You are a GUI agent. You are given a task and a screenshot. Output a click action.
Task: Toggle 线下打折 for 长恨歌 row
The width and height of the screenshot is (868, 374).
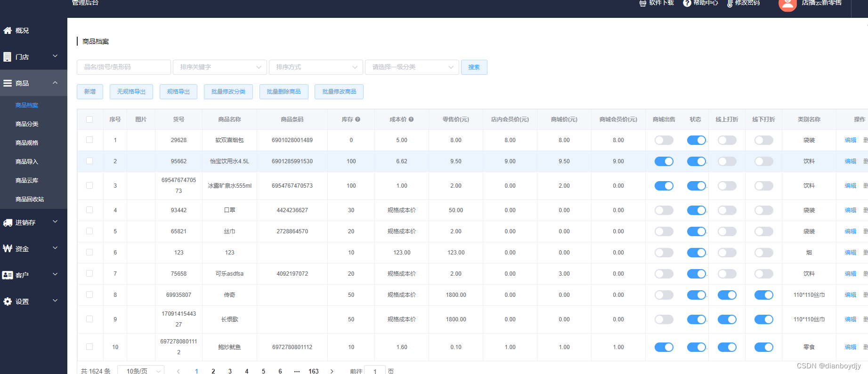click(x=764, y=319)
